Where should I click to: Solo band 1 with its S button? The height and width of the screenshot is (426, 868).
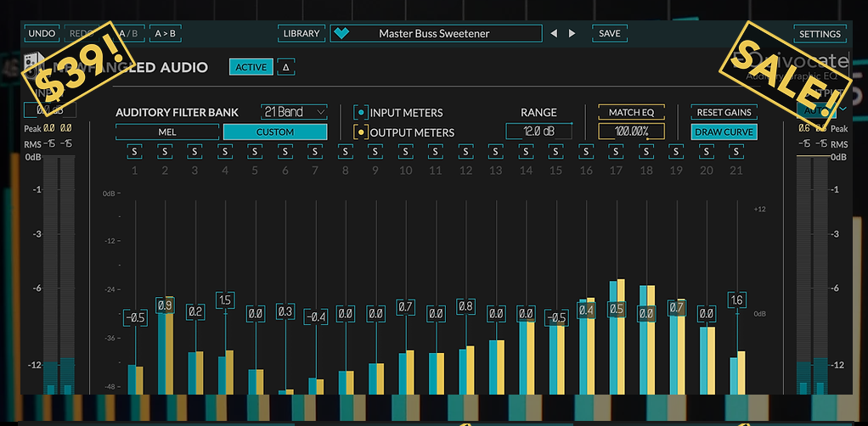[x=134, y=152]
